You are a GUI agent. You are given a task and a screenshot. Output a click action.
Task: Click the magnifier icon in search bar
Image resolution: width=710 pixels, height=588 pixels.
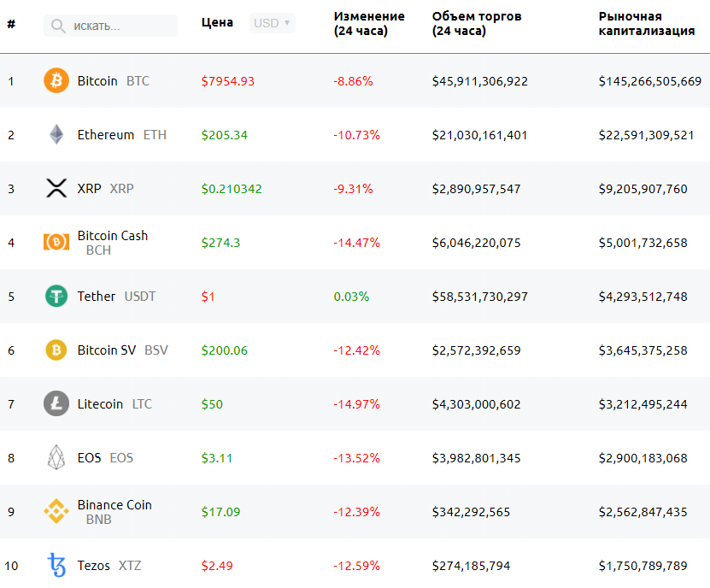tap(55, 26)
